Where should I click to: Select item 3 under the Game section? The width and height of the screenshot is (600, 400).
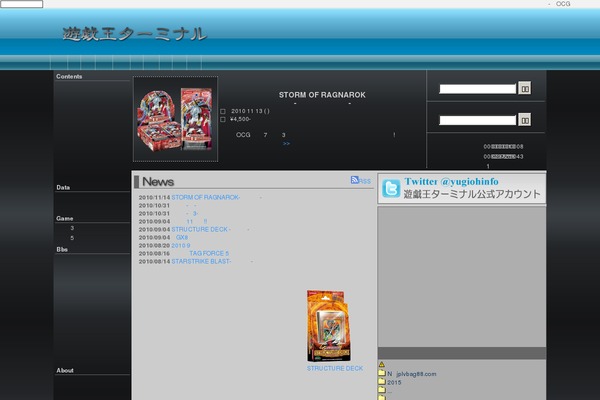tap(72, 228)
